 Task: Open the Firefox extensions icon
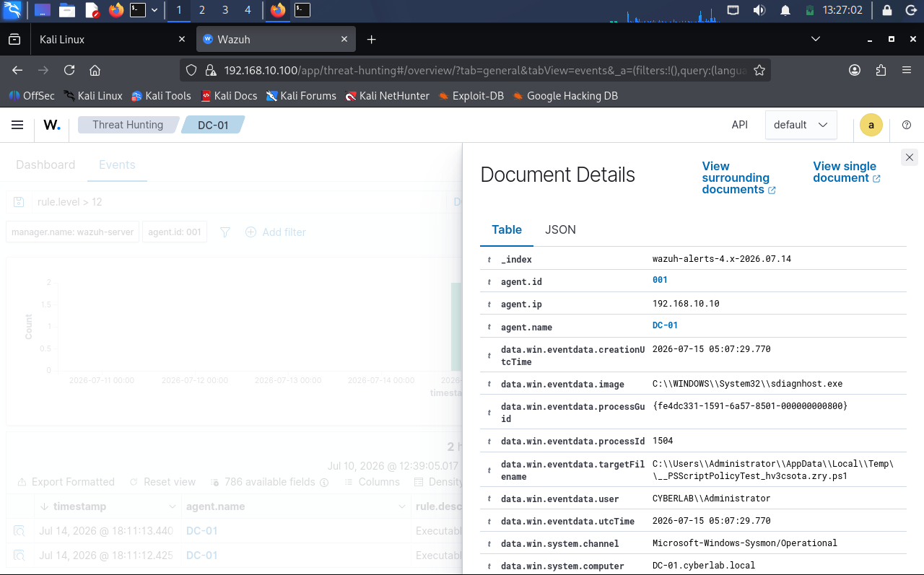(881, 70)
